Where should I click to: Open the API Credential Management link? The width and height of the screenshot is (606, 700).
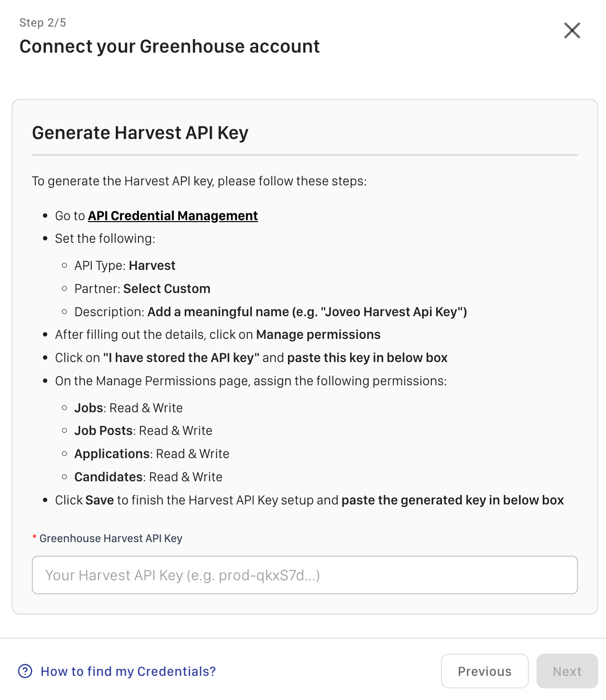click(173, 216)
